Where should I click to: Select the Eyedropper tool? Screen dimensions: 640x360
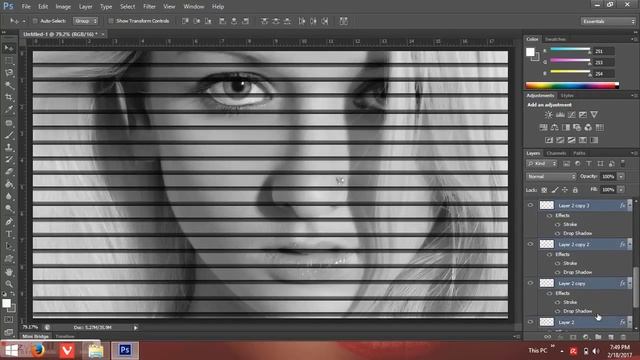point(9,109)
